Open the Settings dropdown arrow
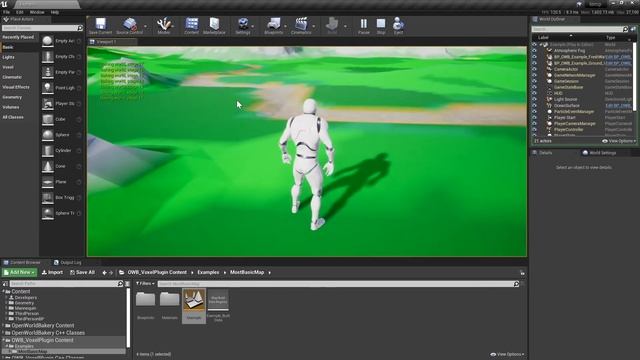This screenshot has height=360, width=640. (253, 27)
